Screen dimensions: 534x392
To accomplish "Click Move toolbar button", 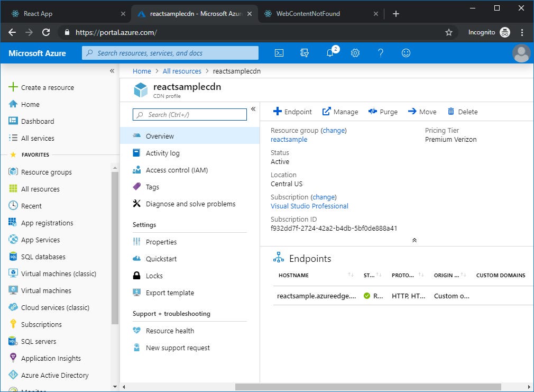I will coord(422,112).
